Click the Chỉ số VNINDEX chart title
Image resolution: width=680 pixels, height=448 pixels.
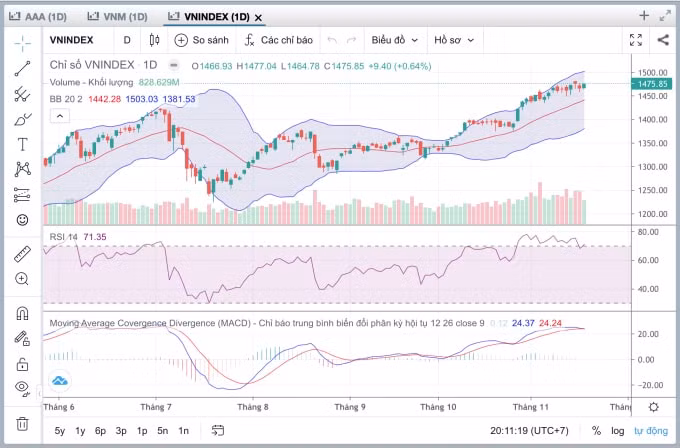[x=92, y=65]
